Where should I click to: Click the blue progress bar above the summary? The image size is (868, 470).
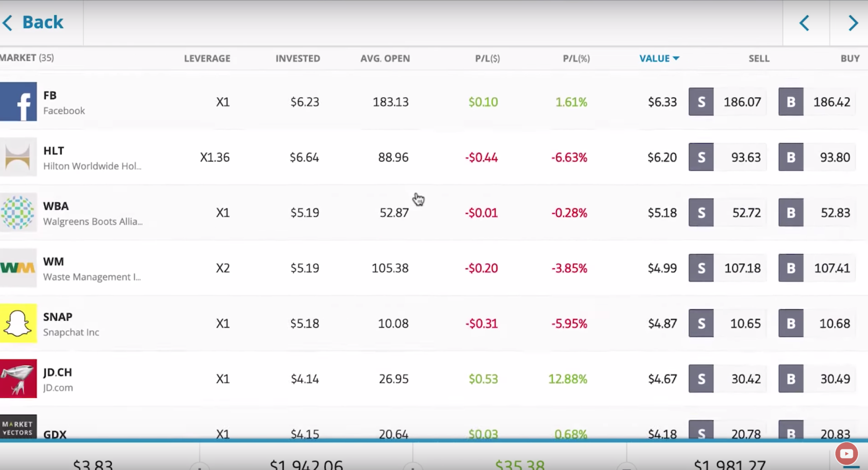(x=434, y=442)
